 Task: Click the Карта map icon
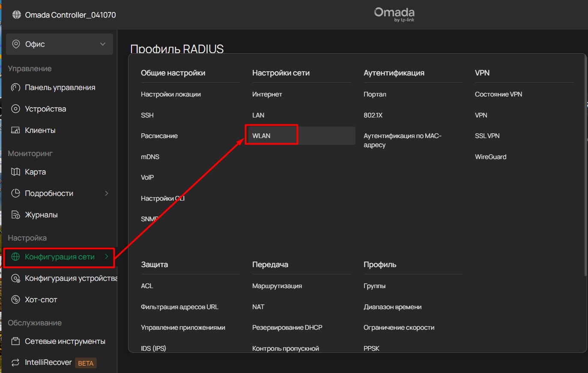(x=16, y=172)
